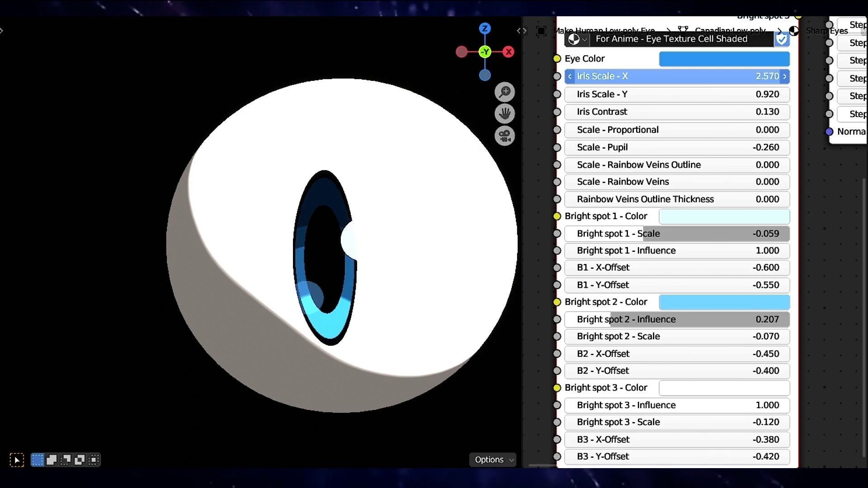
Task: Click the Iris Contrast value field
Action: [x=677, y=112]
